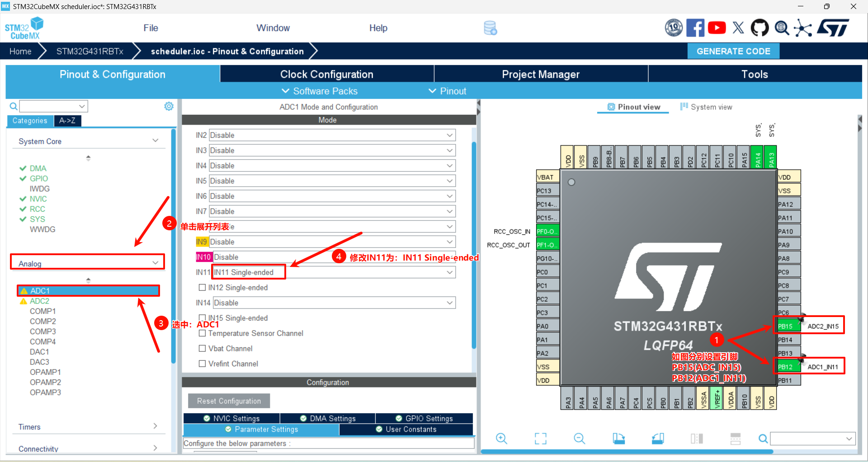Switch to Project Manager tab

541,74
